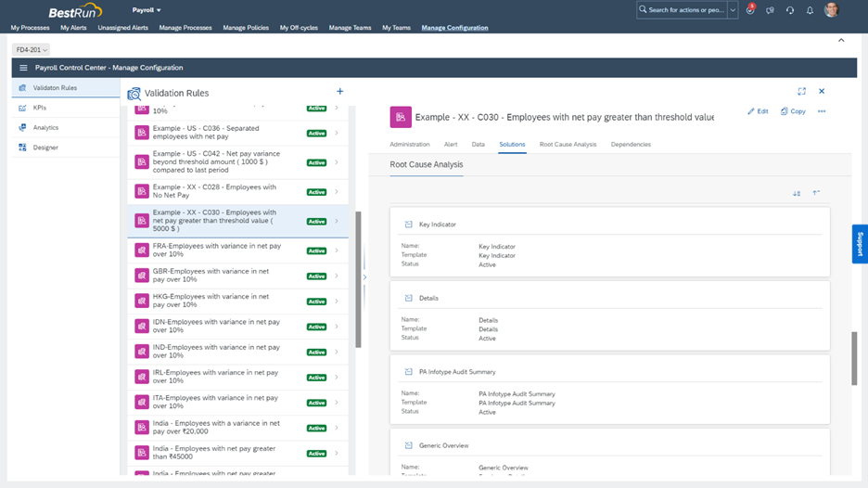Image resolution: width=868 pixels, height=488 pixels.
Task: Switch to the Root Cause Analysis tab
Action: click(568, 145)
